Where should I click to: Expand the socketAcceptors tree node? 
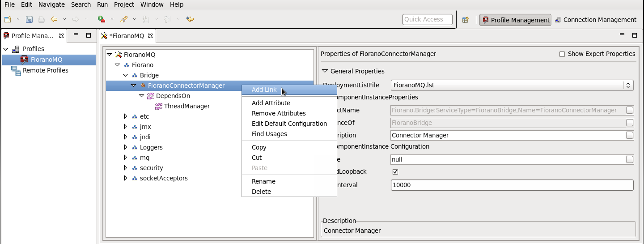[126, 178]
